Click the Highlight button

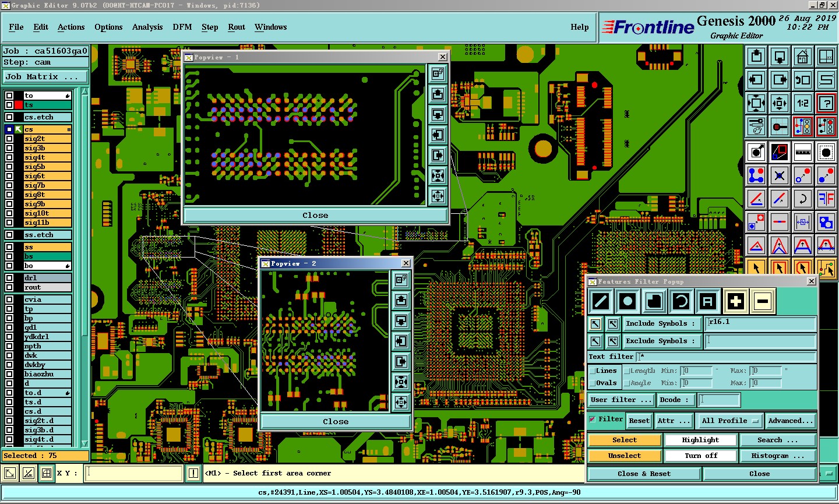coord(700,440)
